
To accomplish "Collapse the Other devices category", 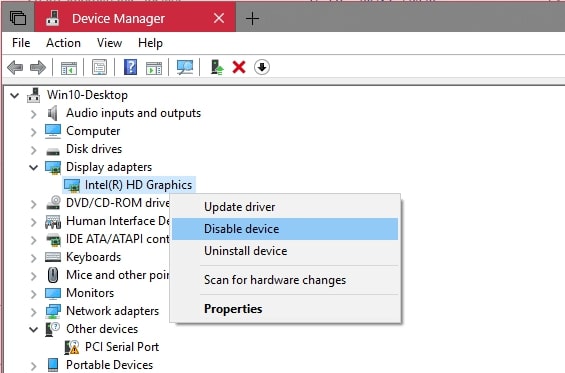I will pyautogui.click(x=34, y=329).
